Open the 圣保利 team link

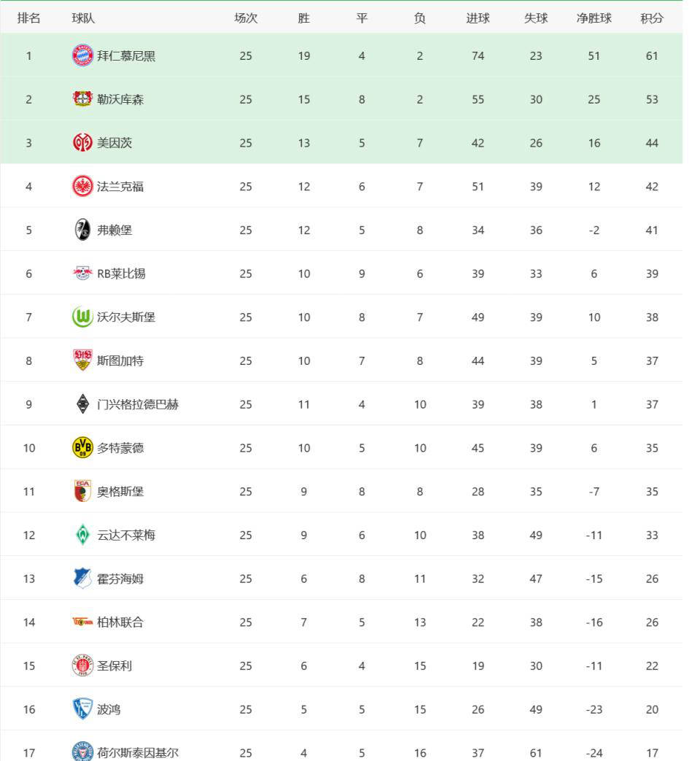pyautogui.click(x=114, y=666)
